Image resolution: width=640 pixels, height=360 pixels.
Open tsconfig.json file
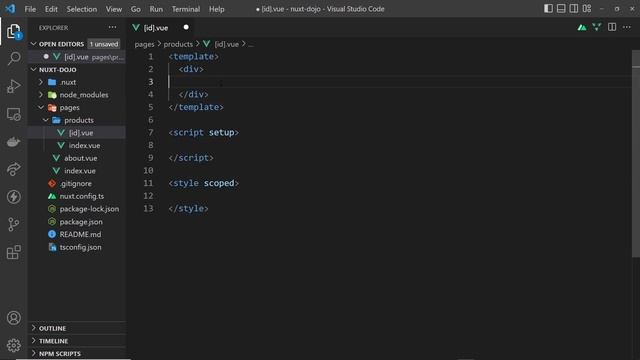coord(77,247)
